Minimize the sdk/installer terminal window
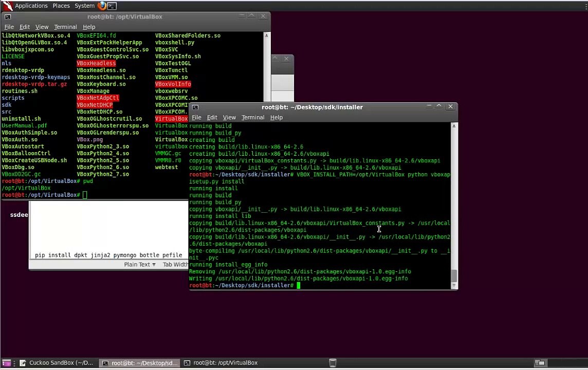Screen dimensions: 588x370 [x=429, y=106]
